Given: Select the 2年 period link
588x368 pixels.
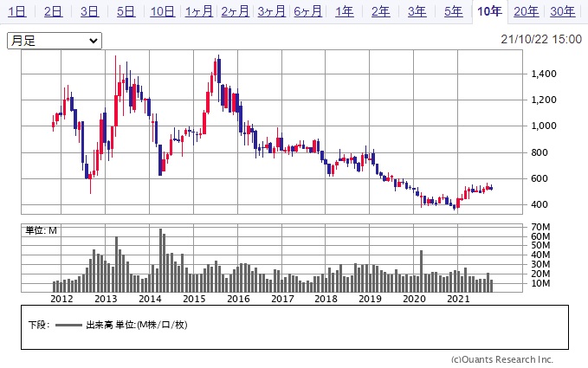Looking at the screenshot, I should pos(381,11).
